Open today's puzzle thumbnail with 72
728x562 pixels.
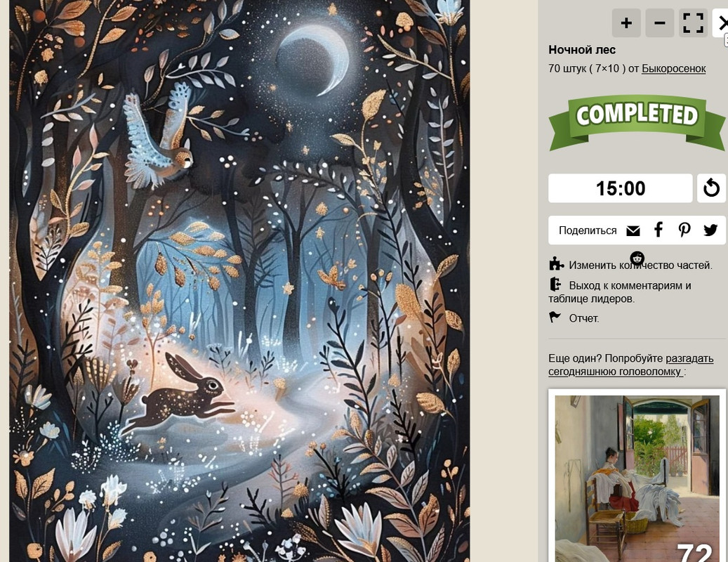pyautogui.click(x=637, y=476)
